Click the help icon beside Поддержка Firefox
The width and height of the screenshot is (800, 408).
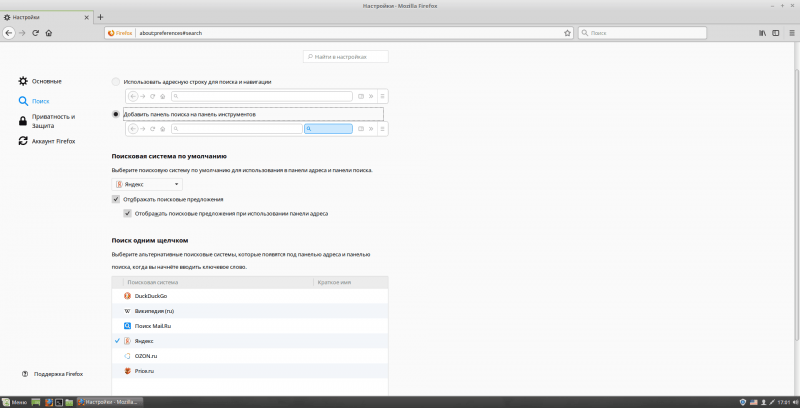point(24,374)
